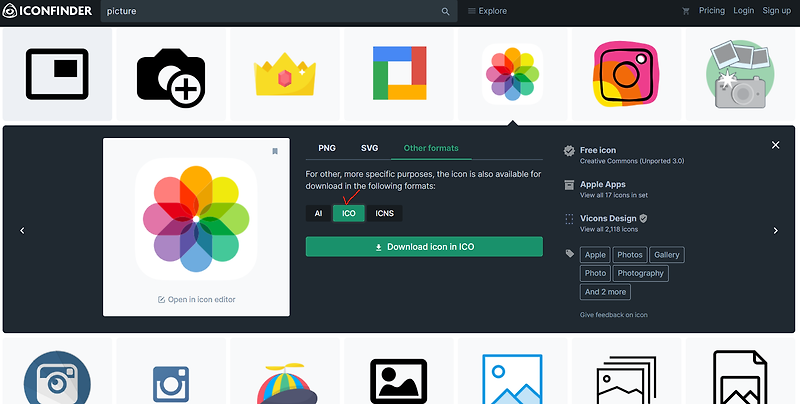Viewport: 800px width, 404px height.
Task: Close the icon detail panel
Action: (776, 145)
